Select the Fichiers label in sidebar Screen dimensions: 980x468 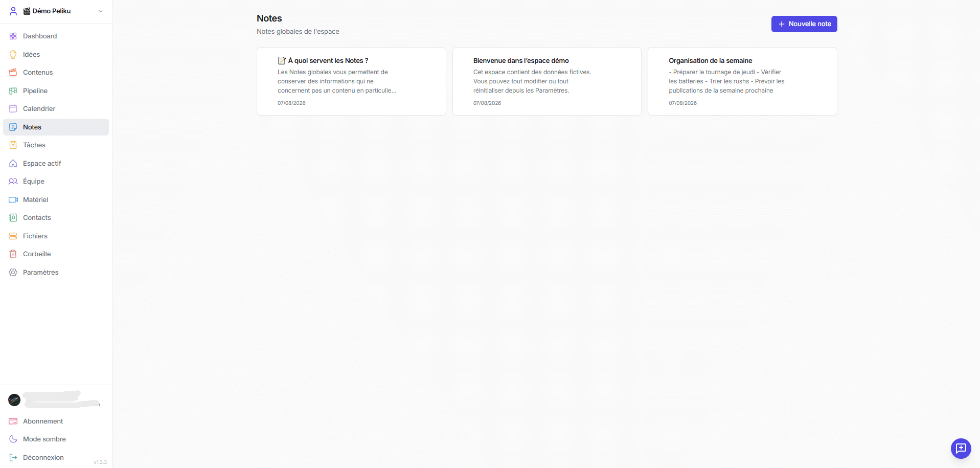pos(35,236)
